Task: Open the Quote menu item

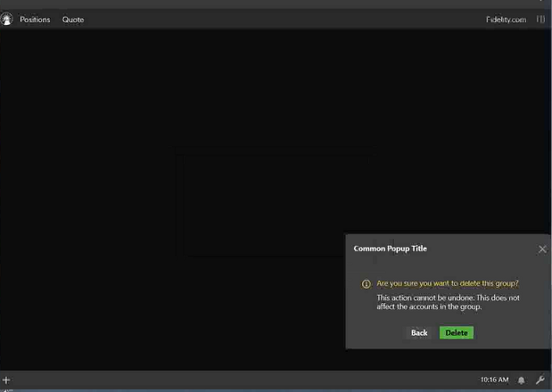Action: click(x=73, y=20)
